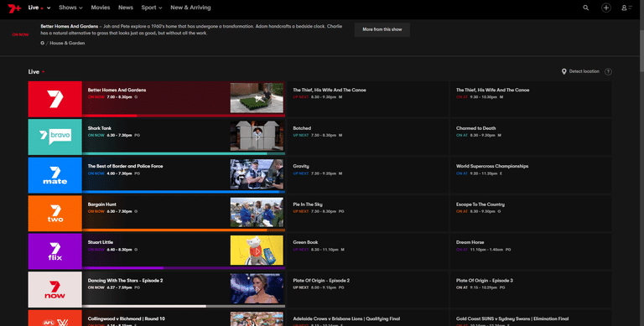644x326 pixels.
Task: Click Live section heading
Action: click(x=34, y=72)
